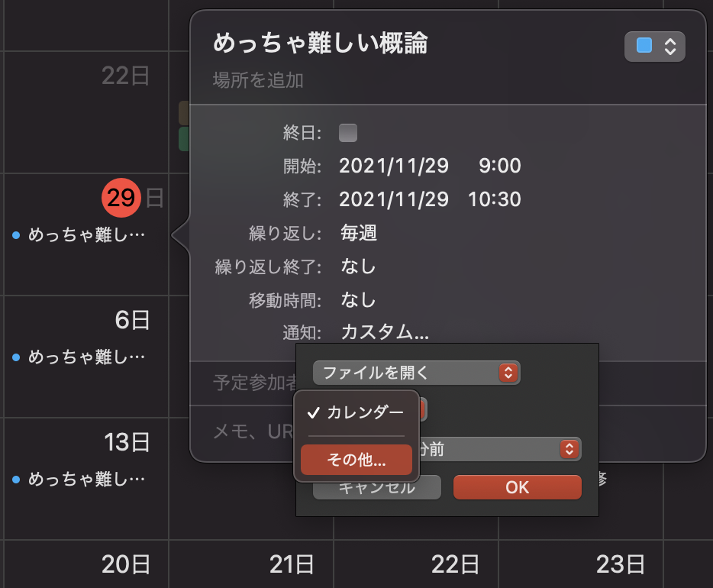The height and width of the screenshot is (588, 713).
Task: Select the event listed on 13日
Action: pos(85,480)
